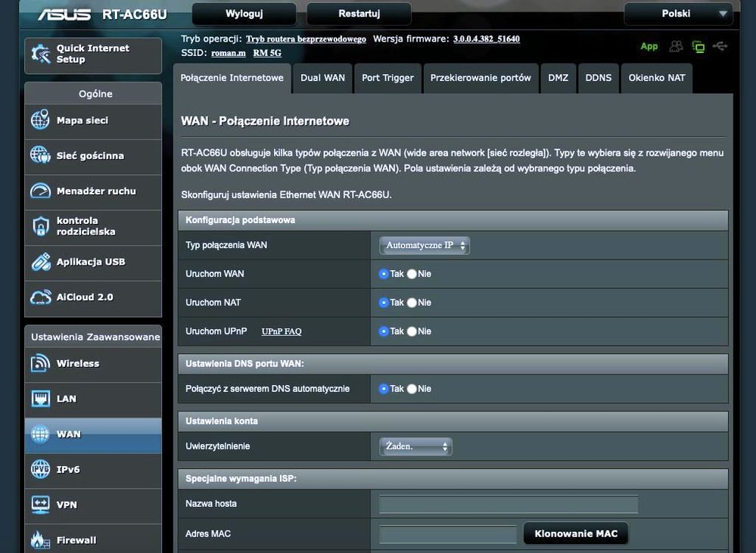Click the AiCloud 2.0 cloud icon
This screenshot has width=756, height=553.
point(40,297)
